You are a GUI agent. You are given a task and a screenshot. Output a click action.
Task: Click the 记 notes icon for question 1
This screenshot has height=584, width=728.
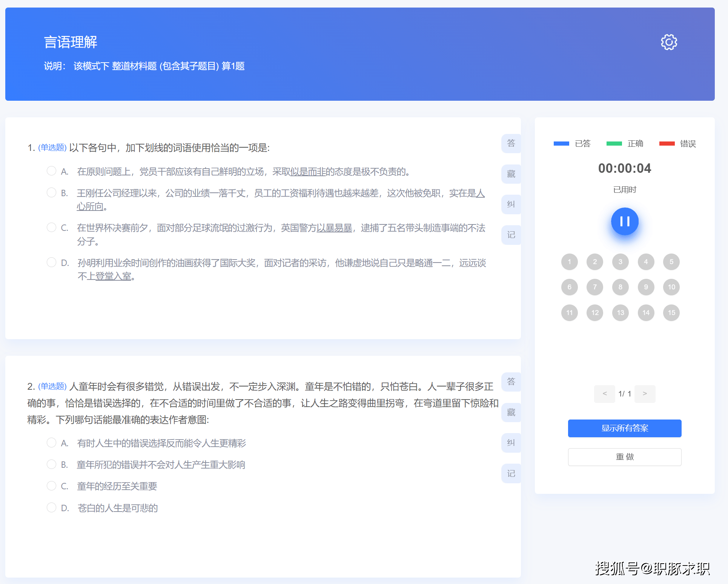point(511,235)
